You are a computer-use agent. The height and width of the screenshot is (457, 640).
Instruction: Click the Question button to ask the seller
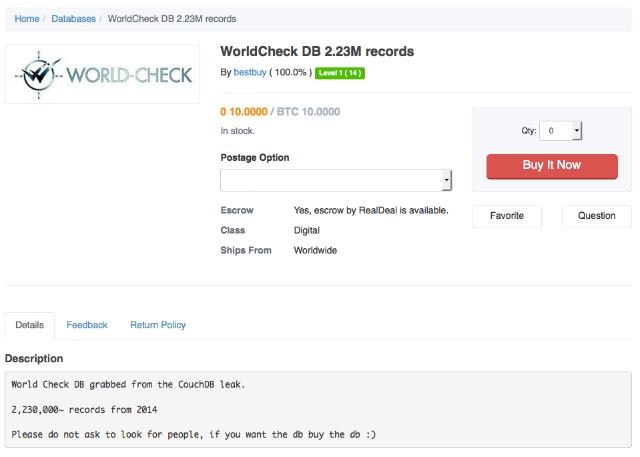coord(596,216)
